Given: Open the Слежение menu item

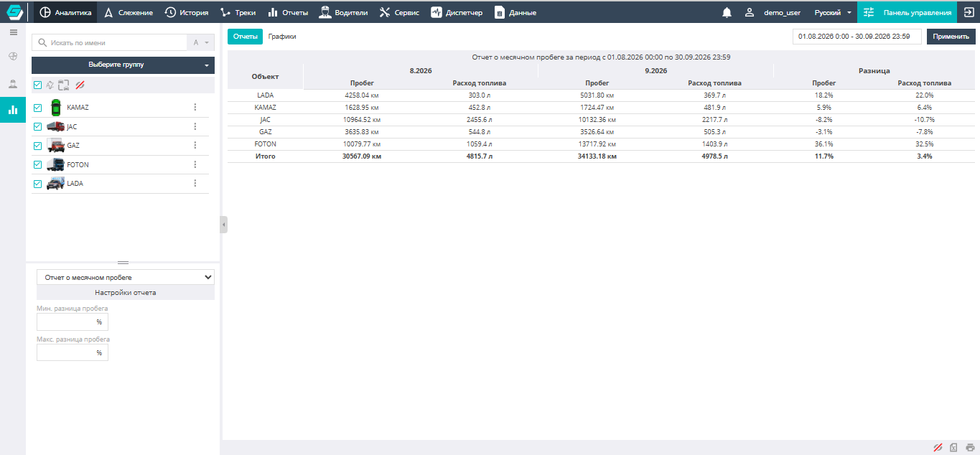Looking at the screenshot, I should tap(129, 12).
